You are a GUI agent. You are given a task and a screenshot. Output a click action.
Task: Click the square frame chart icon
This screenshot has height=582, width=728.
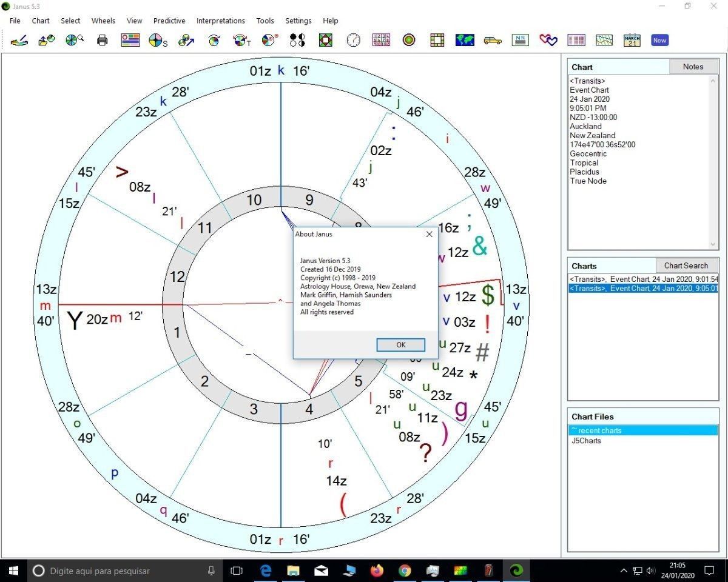pyautogui.click(x=437, y=41)
